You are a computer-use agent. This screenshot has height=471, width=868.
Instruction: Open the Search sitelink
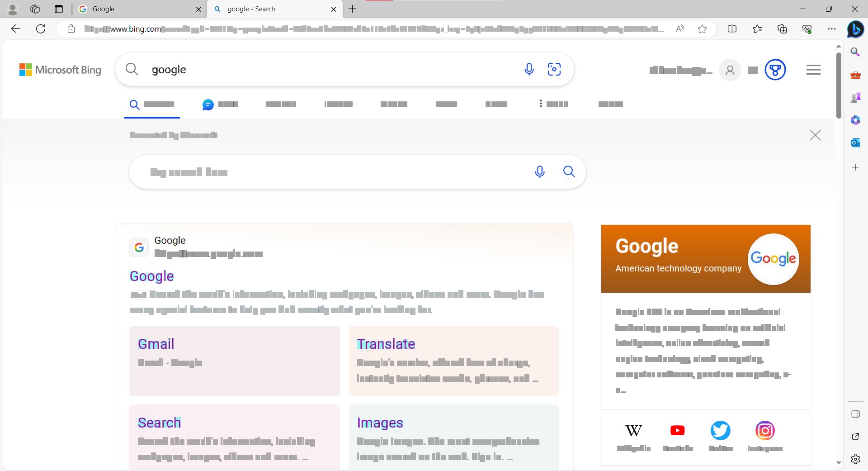[159, 423]
